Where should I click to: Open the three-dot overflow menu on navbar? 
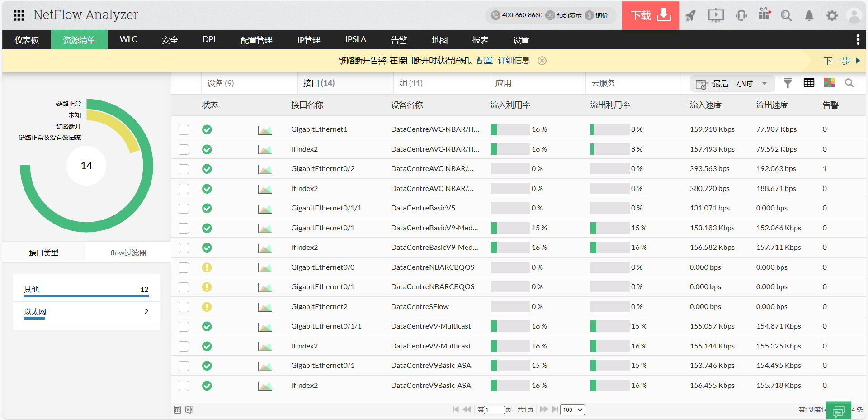[858, 39]
